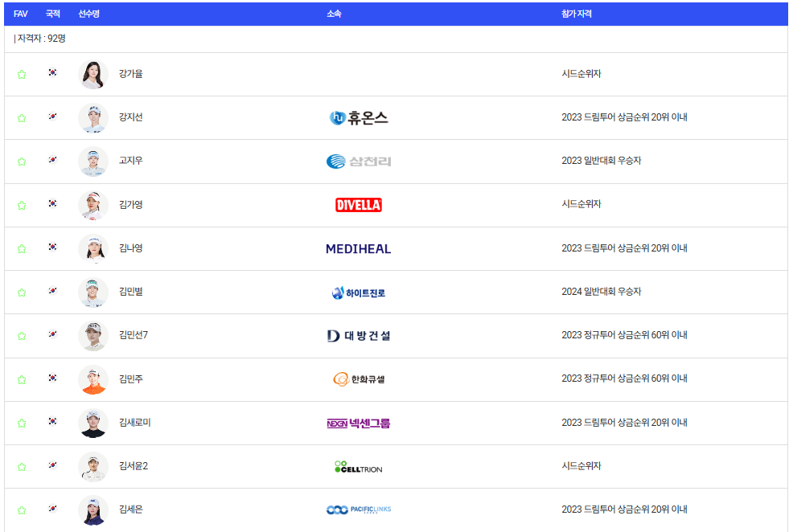This screenshot has height=532, width=789.
Task: Click the 하이트진로 sponsor logo
Action: (x=359, y=293)
